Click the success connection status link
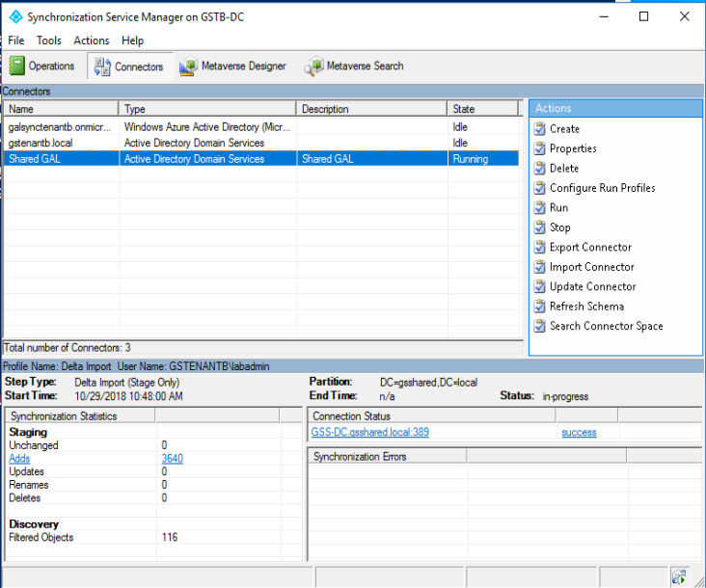This screenshot has height=588, width=706. pos(579,433)
